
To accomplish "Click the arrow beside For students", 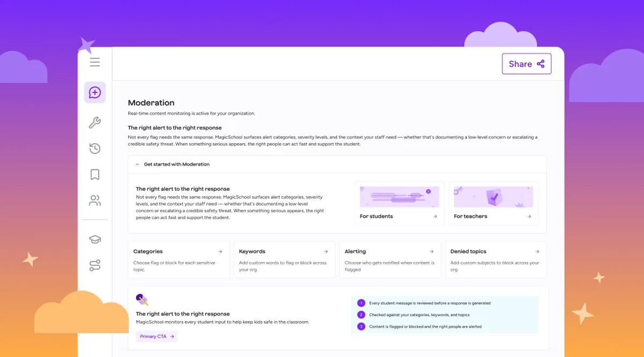I will point(435,217).
